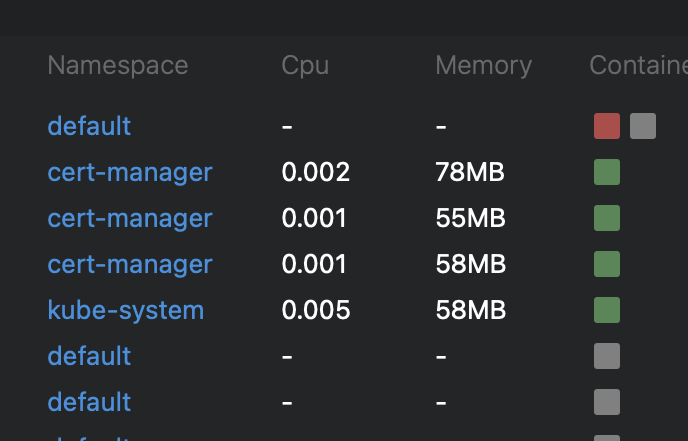Click green container square in 55MB row
The height and width of the screenshot is (441, 688).
point(606,218)
